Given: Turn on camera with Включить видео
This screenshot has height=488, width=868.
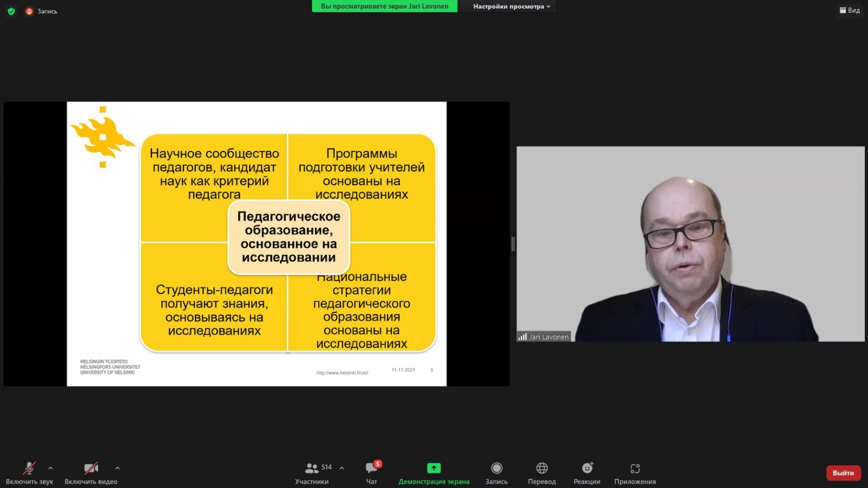Looking at the screenshot, I should click(91, 468).
